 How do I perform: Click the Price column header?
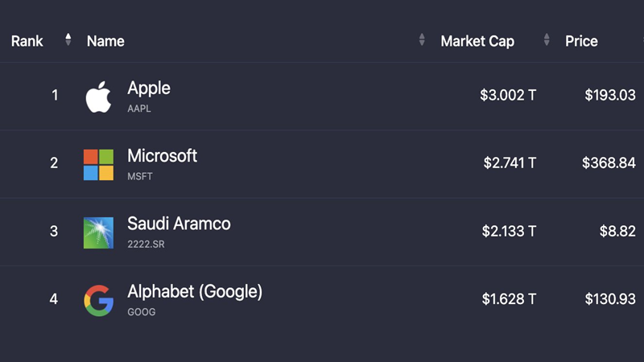pos(581,41)
